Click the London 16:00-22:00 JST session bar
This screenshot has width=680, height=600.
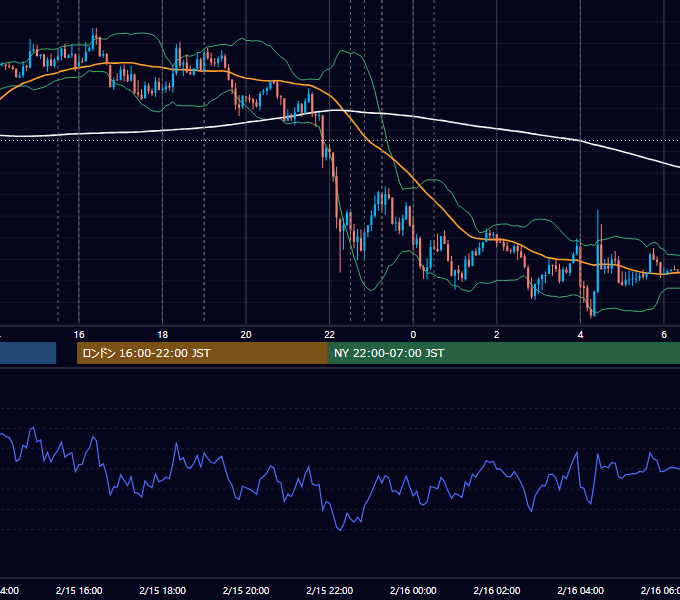tap(202, 353)
